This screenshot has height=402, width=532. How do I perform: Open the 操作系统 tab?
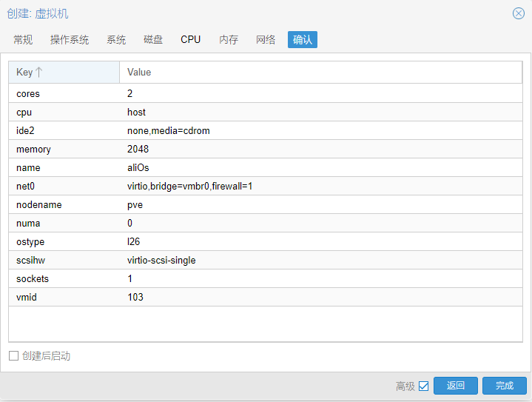[70, 39]
